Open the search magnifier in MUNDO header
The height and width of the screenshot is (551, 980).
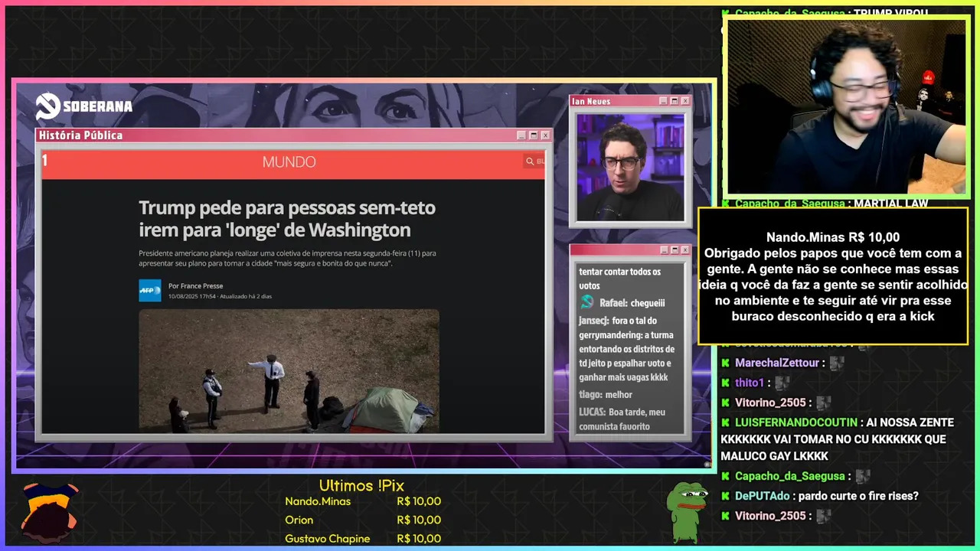click(x=529, y=161)
